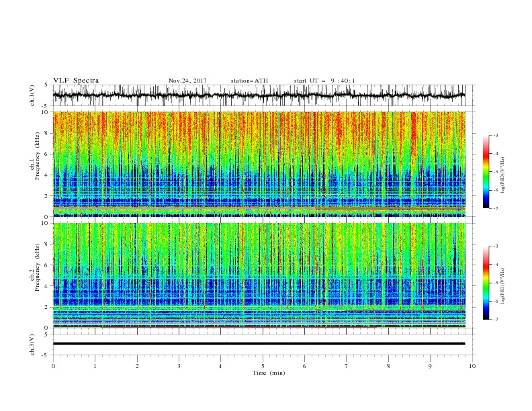
Task: Click the flat ch.3 voltage trace
Action: (259, 344)
